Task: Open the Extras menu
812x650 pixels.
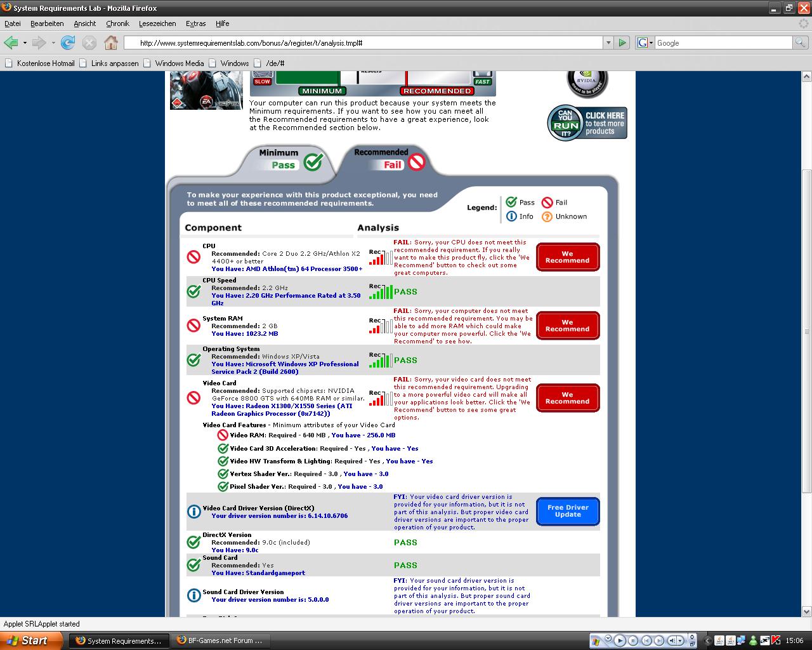Action: click(x=195, y=23)
